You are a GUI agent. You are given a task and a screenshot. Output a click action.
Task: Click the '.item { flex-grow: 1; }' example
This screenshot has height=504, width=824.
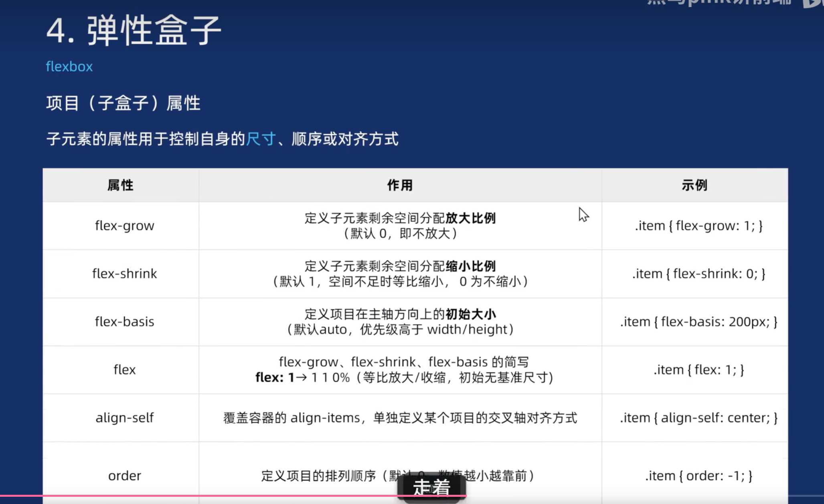tap(698, 226)
